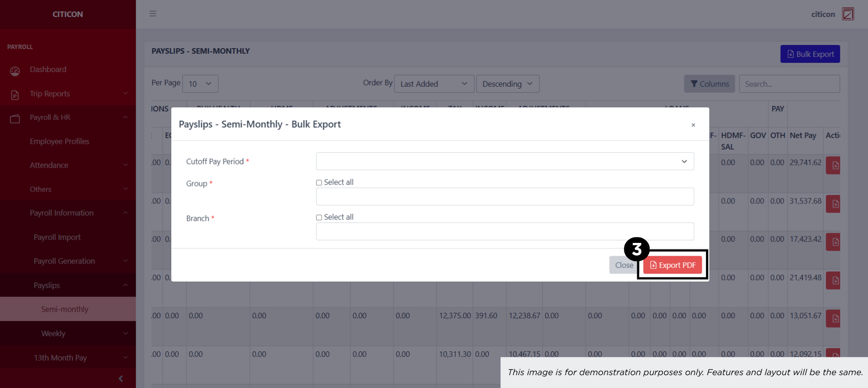Click the Trip Reports document icon

[x=15, y=95]
